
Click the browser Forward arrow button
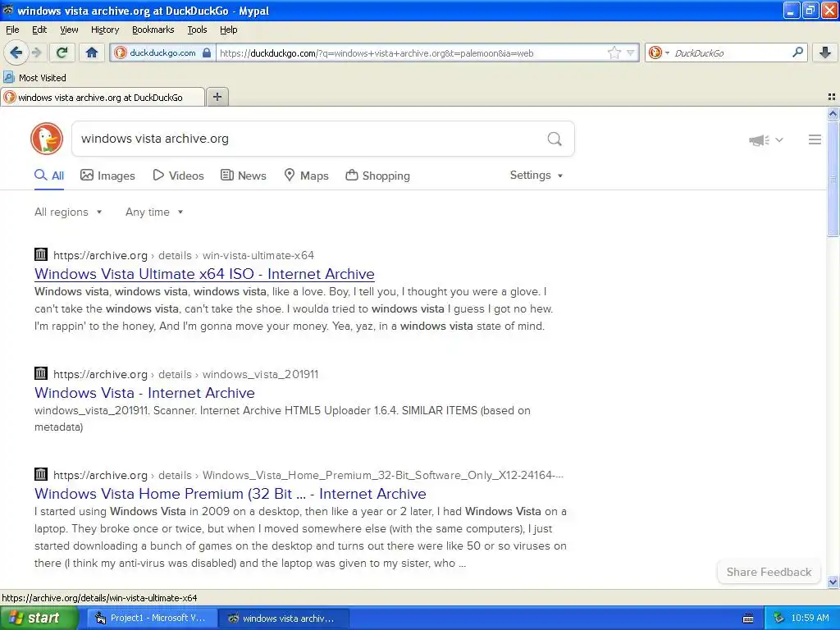[36, 52]
